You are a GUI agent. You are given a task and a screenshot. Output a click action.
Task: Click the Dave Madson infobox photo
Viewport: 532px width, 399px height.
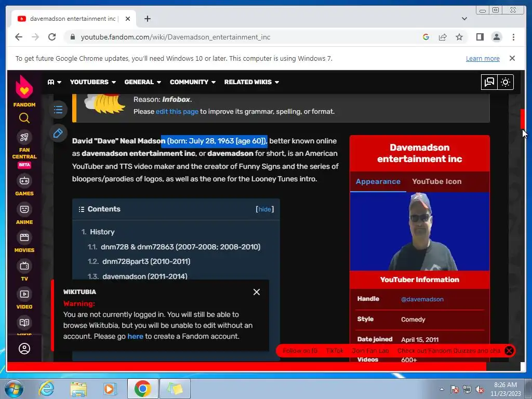pos(420,231)
